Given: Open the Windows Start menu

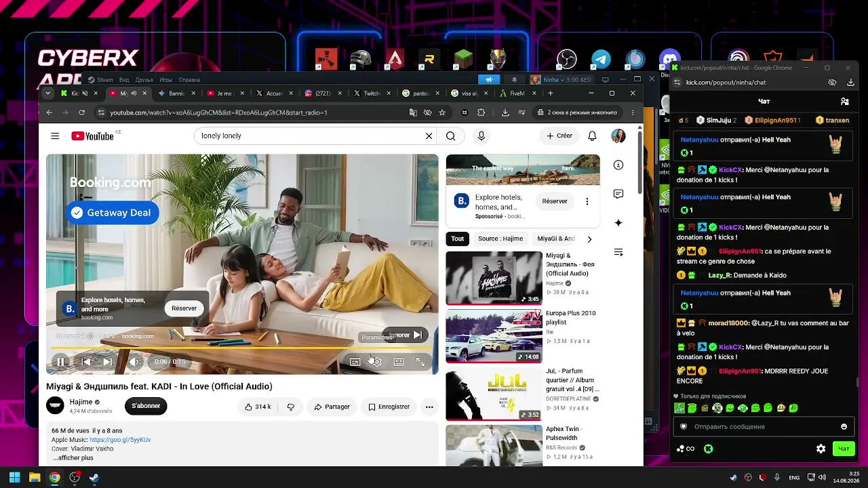Looking at the screenshot, I should [x=14, y=477].
